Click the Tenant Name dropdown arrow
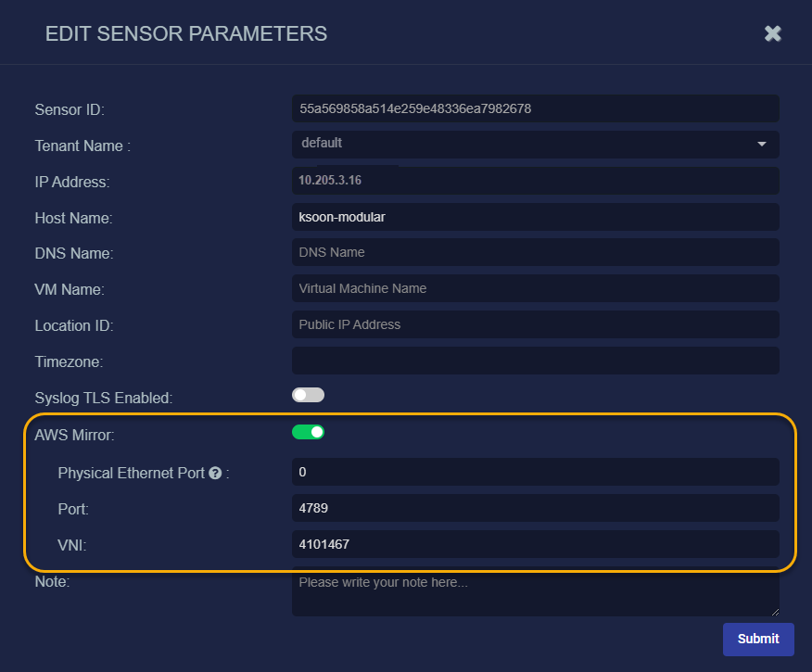Image resolution: width=812 pixels, height=672 pixels. [x=762, y=145]
